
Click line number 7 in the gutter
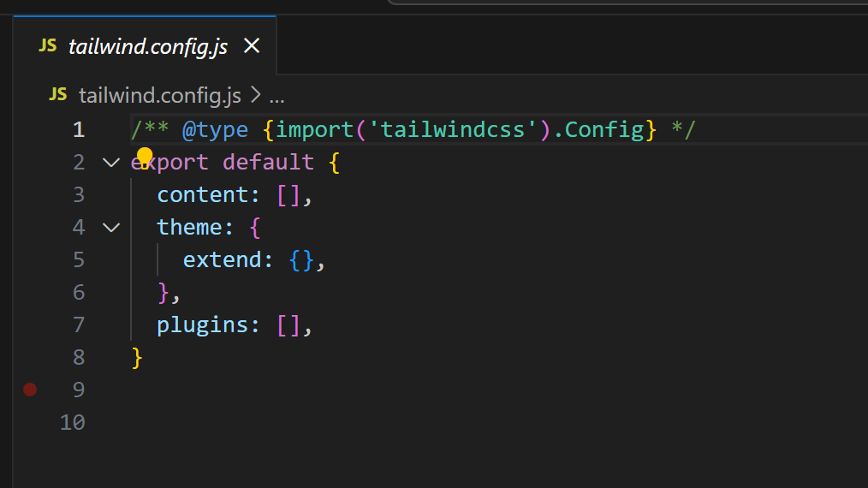pyautogui.click(x=79, y=325)
